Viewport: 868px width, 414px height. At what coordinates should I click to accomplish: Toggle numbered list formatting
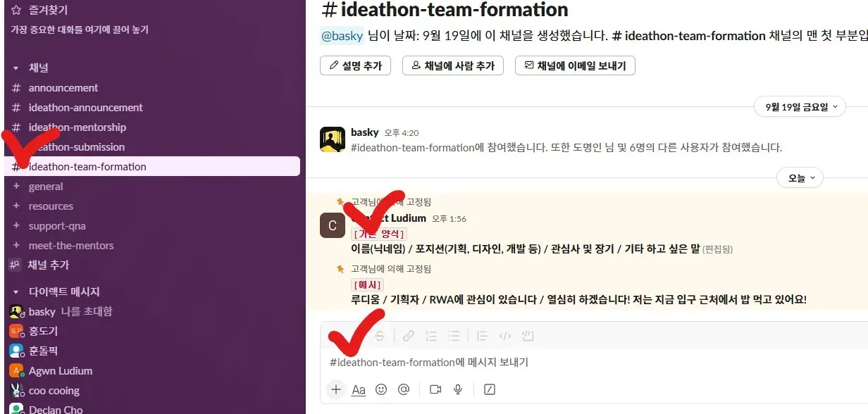(432, 336)
